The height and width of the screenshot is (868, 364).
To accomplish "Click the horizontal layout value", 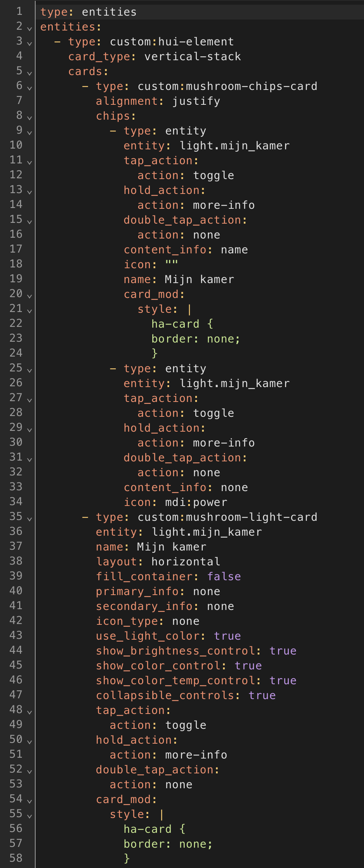I will [186, 562].
